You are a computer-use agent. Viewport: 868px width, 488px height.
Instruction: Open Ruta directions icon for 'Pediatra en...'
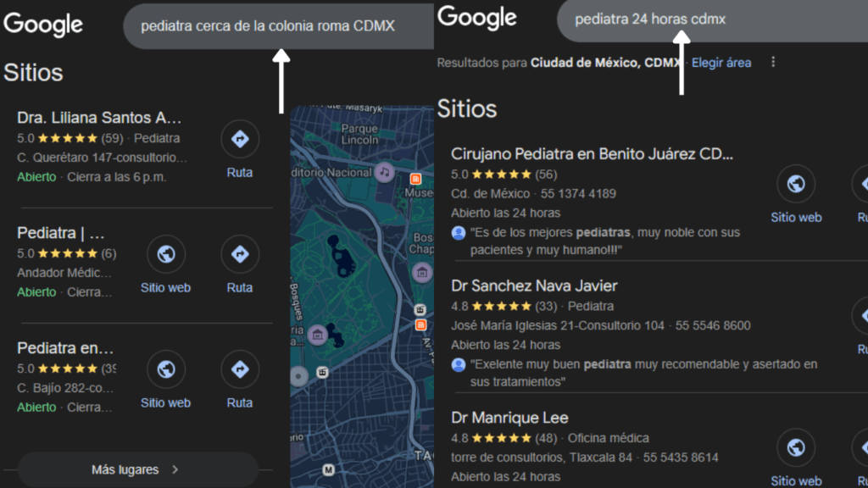(240, 369)
